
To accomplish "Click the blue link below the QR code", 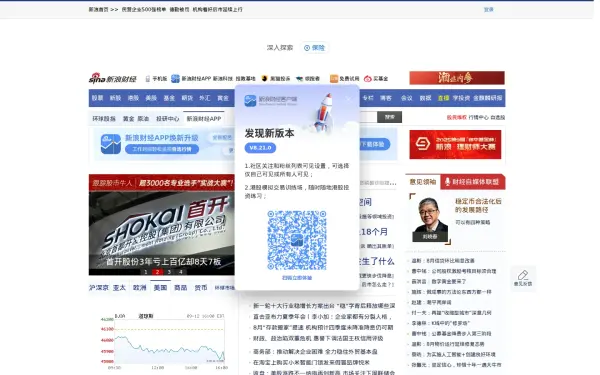I will [x=297, y=278].
